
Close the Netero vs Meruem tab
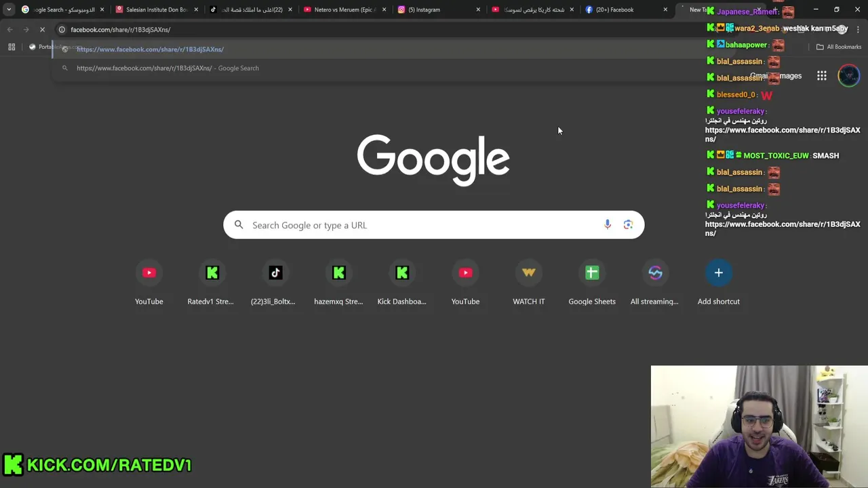384,9
